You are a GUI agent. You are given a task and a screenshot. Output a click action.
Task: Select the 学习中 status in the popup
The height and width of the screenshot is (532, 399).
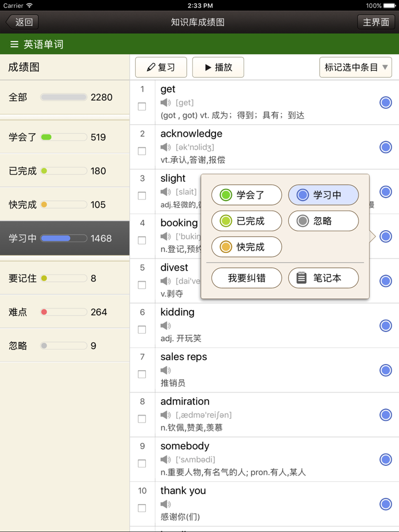pyautogui.click(x=323, y=195)
